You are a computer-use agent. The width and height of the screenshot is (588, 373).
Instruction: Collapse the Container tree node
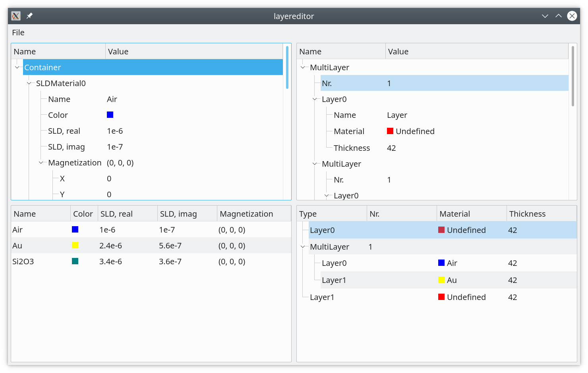point(17,67)
